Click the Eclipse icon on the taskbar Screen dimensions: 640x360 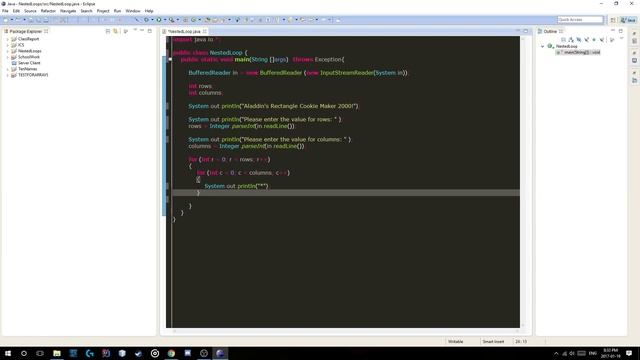point(220,353)
